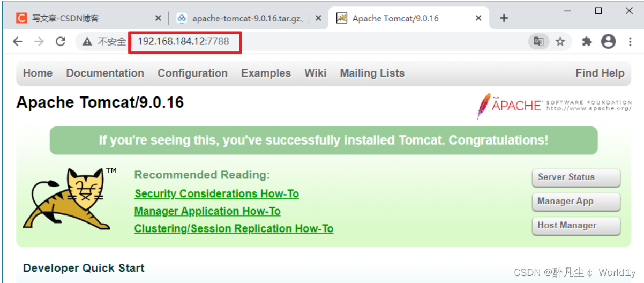The height and width of the screenshot is (283, 644).
Task: Open the Home navigation link
Action: pos(38,73)
